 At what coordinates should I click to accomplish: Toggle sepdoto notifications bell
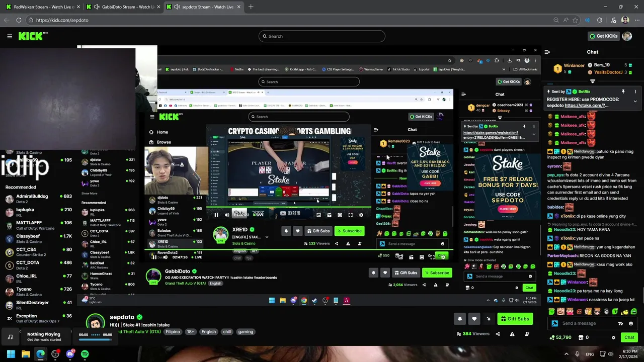click(x=459, y=319)
